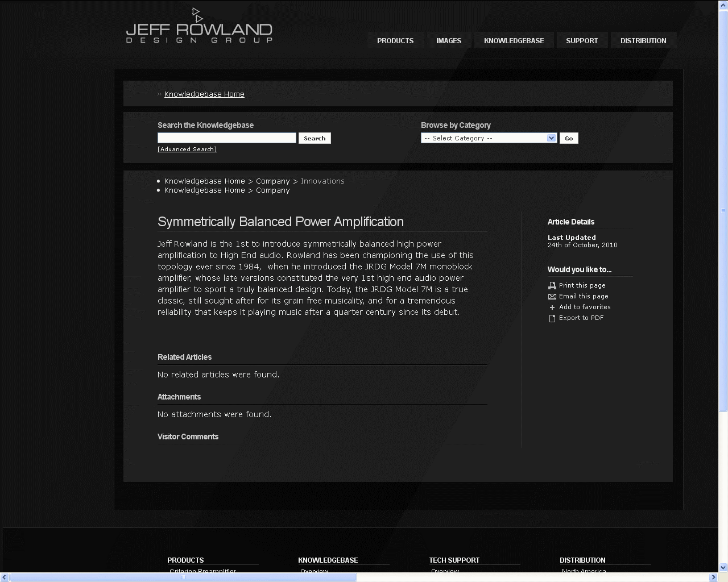
Task: Click the article title Symmetrically Balanced Power Amplification
Action: click(x=280, y=222)
